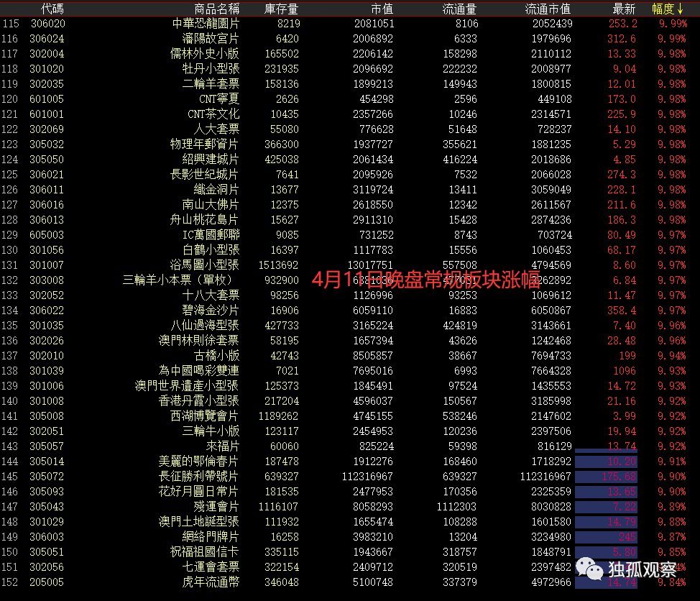Click latest price 1096
Image resolution: width=700 pixels, height=601 pixels.
pos(625,371)
